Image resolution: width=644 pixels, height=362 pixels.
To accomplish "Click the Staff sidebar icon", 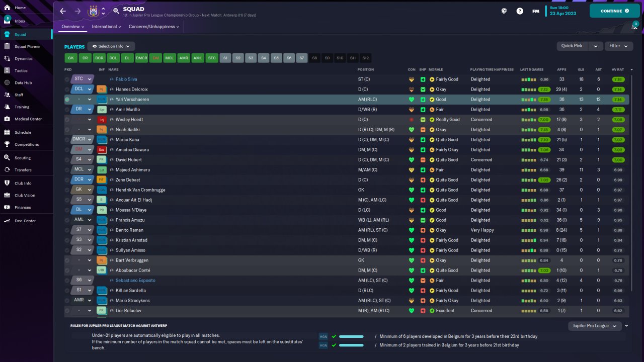I will click(x=7, y=95).
